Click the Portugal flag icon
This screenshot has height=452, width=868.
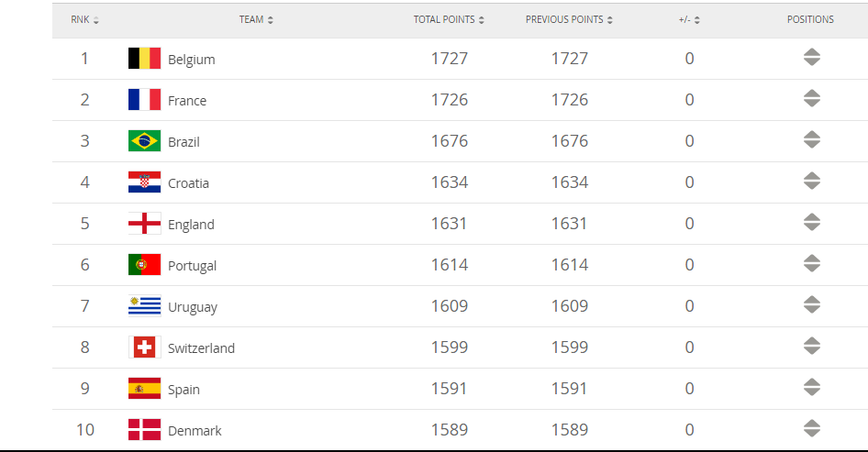(x=144, y=265)
